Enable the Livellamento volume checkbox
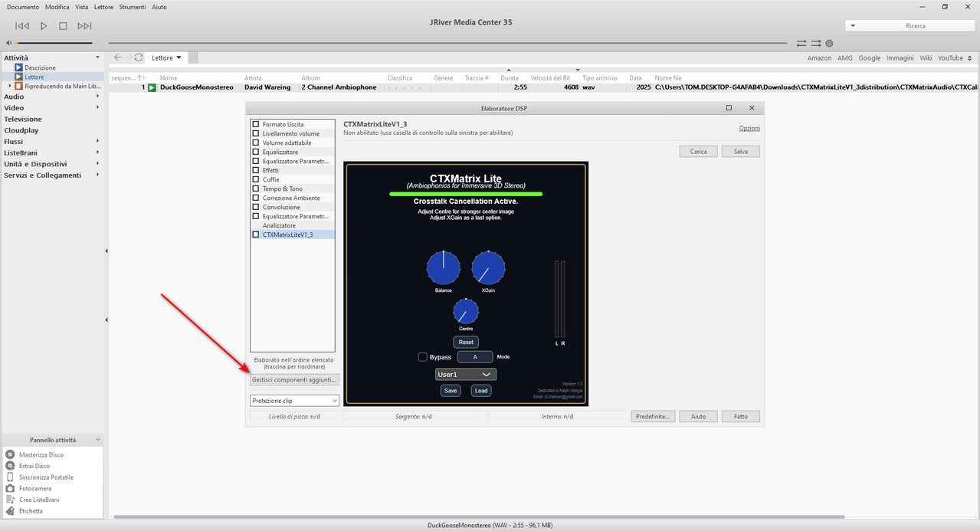980x531 pixels. [256, 133]
